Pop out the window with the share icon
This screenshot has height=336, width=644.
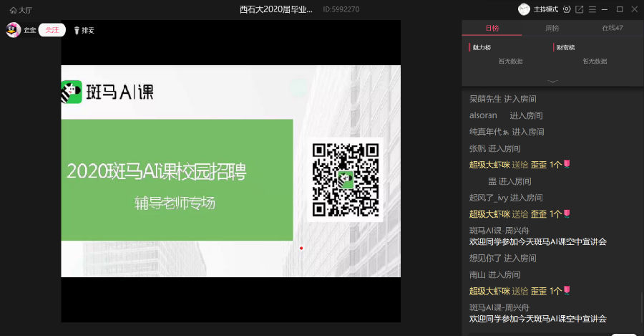(x=580, y=9)
